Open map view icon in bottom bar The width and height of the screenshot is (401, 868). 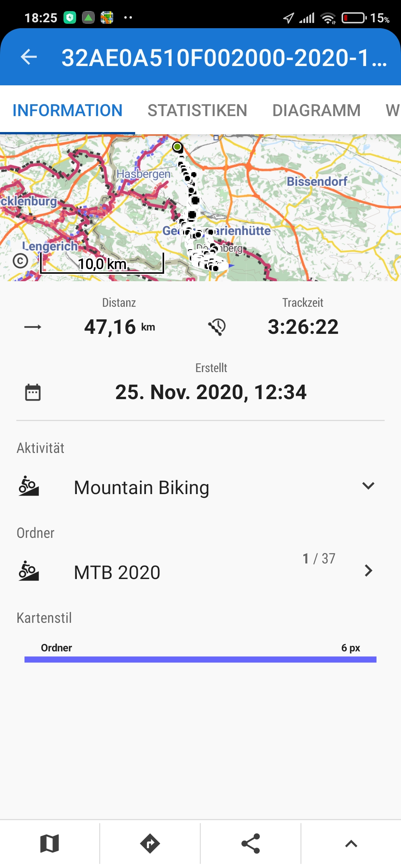pyautogui.click(x=49, y=844)
